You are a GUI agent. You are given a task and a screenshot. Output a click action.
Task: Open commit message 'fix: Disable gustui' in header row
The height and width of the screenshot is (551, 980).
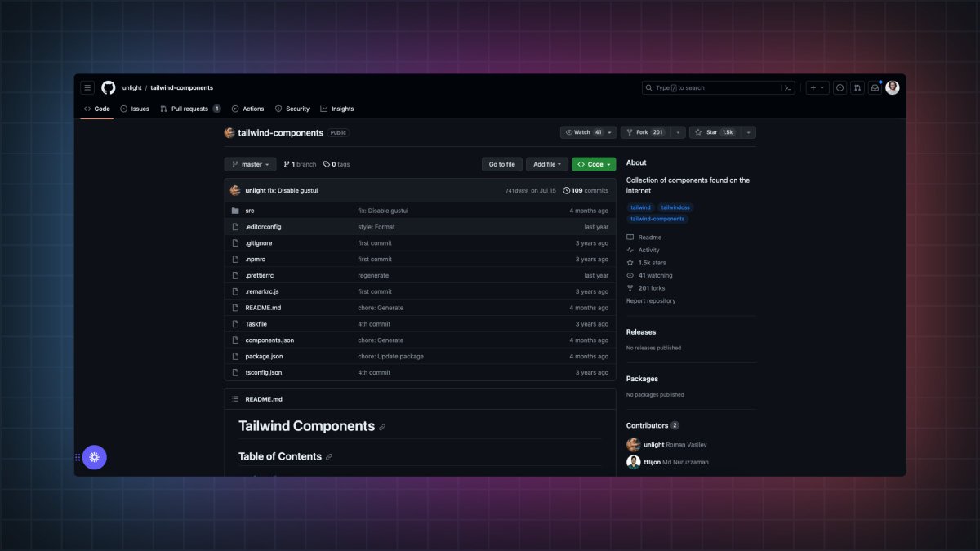(x=292, y=190)
